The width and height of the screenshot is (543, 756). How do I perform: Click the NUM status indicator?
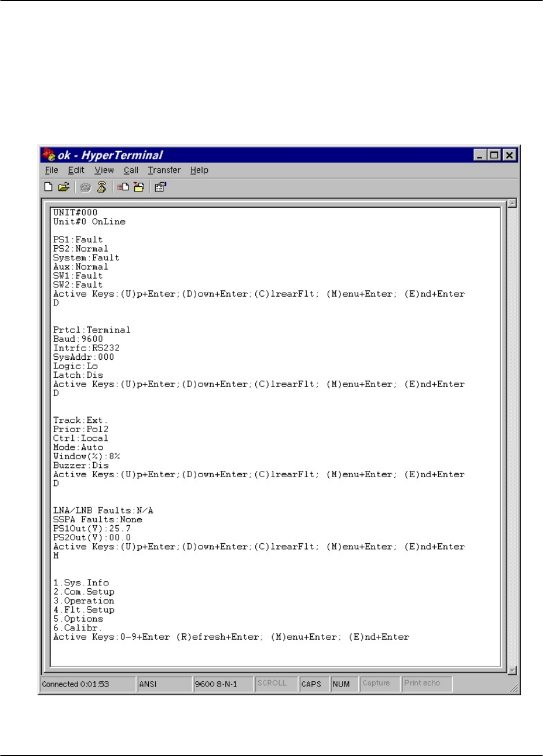[344, 684]
